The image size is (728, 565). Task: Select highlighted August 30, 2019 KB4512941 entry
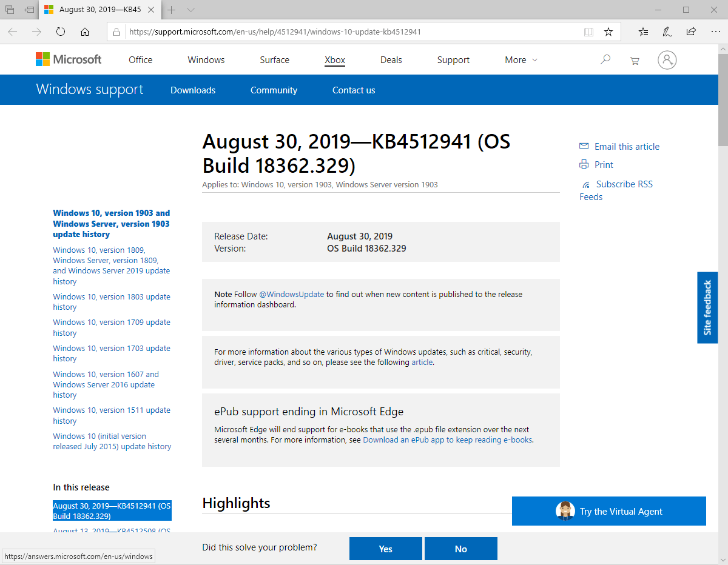(112, 511)
